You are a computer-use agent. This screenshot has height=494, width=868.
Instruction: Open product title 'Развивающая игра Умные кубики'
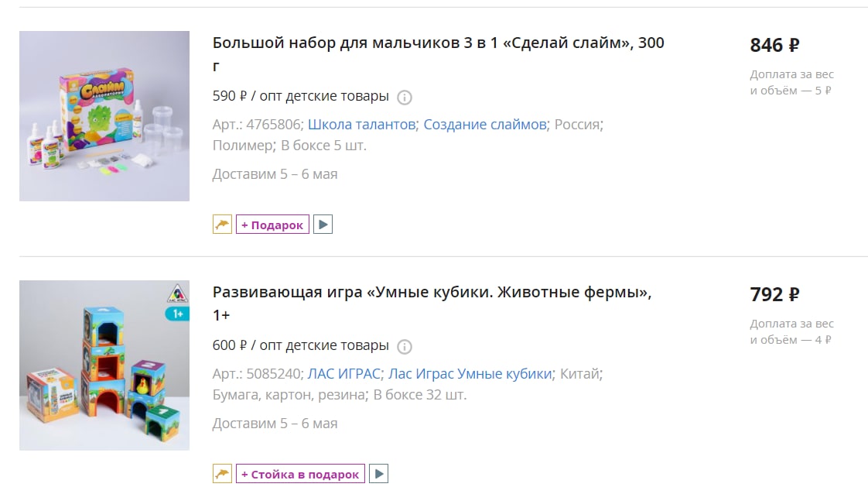click(x=432, y=304)
